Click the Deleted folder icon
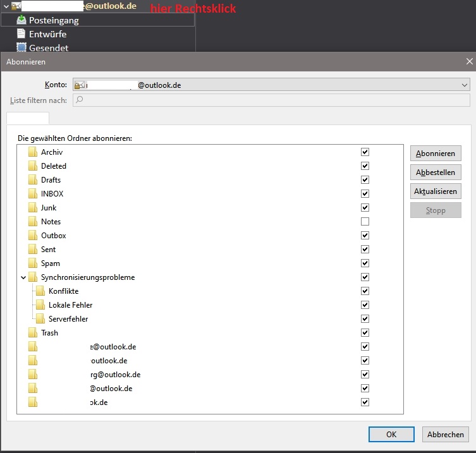 pos(33,166)
